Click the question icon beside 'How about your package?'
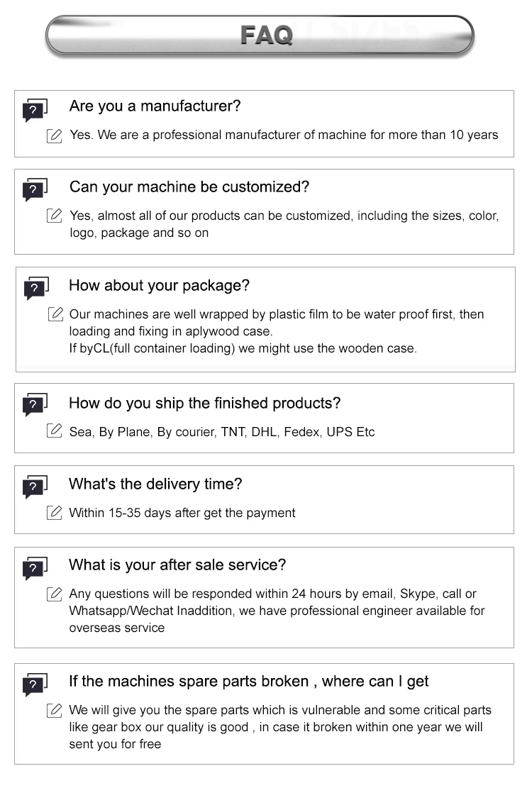 click(x=35, y=289)
